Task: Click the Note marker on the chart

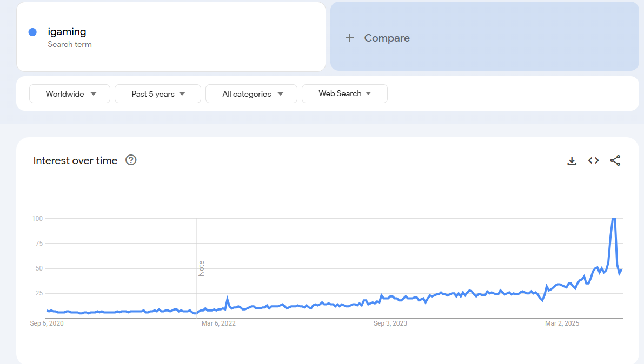Action: click(201, 268)
